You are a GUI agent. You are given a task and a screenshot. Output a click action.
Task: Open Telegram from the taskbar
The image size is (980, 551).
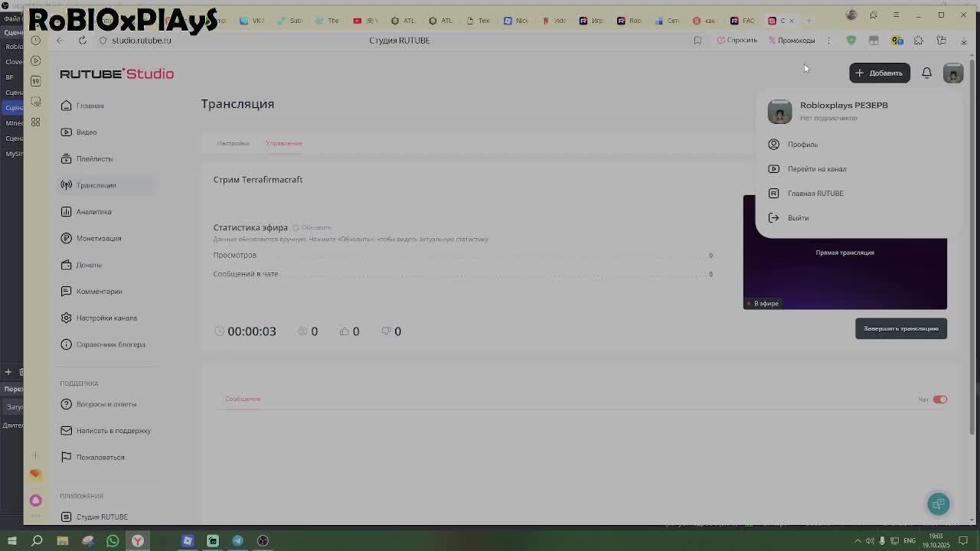[x=238, y=541]
